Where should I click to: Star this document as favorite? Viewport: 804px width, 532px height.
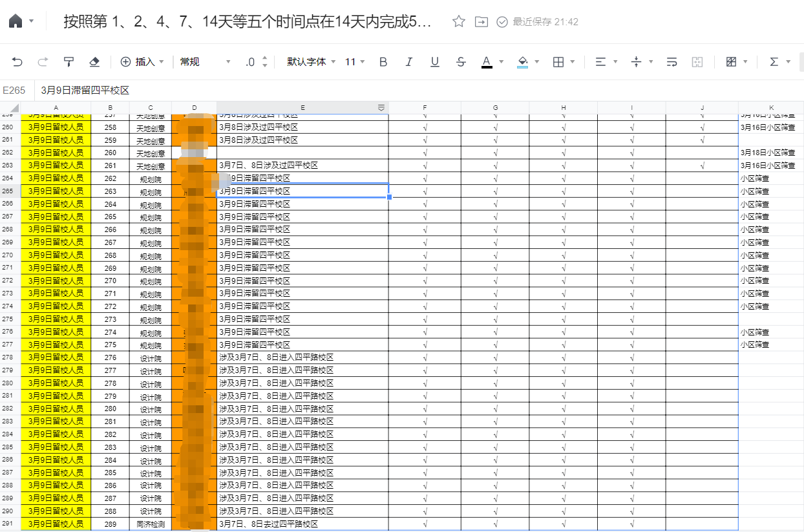[x=459, y=22]
